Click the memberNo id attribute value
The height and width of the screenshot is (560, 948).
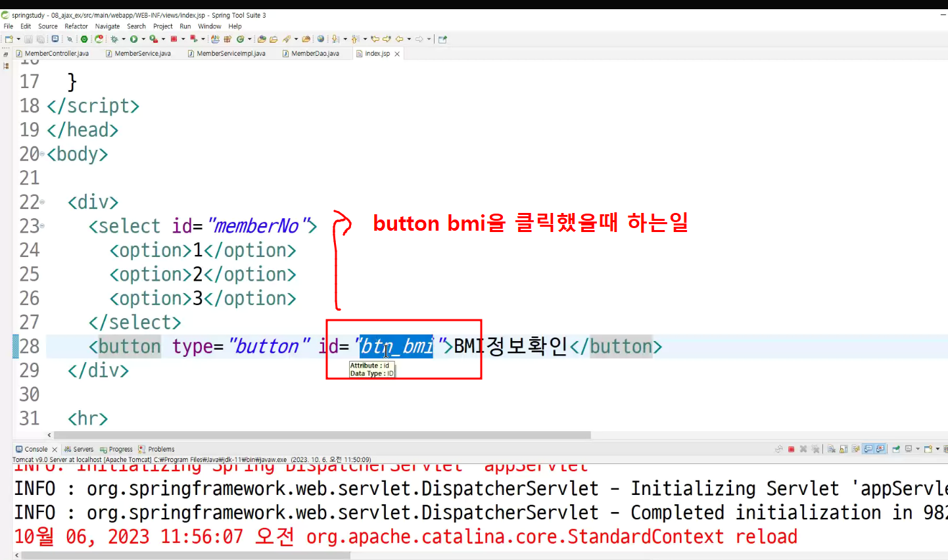click(256, 226)
